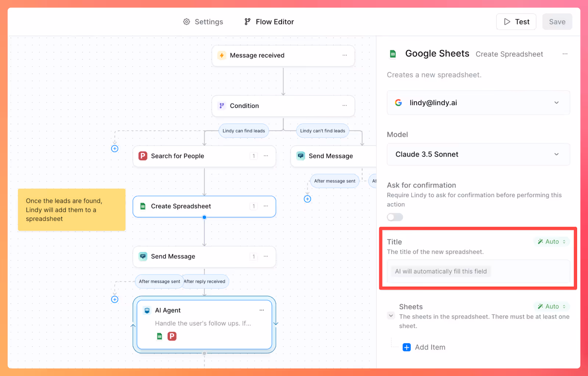This screenshot has width=588, height=376.
Task: Click the Google Sheets logo in panel header
Action: (x=393, y=54)
